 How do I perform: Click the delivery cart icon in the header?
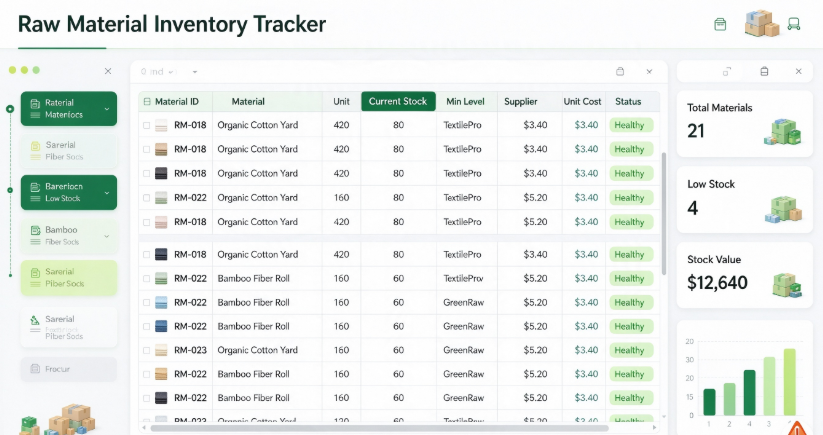[794, 24]
